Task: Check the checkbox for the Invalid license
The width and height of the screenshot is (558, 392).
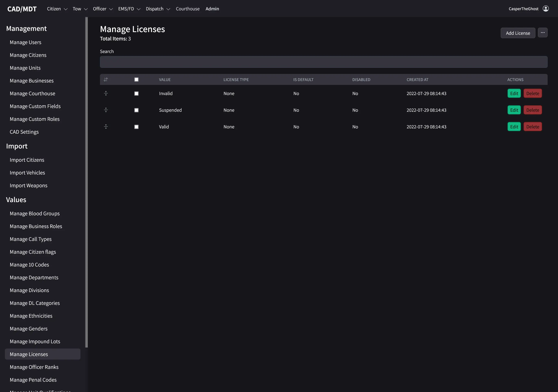Action: 136,93
